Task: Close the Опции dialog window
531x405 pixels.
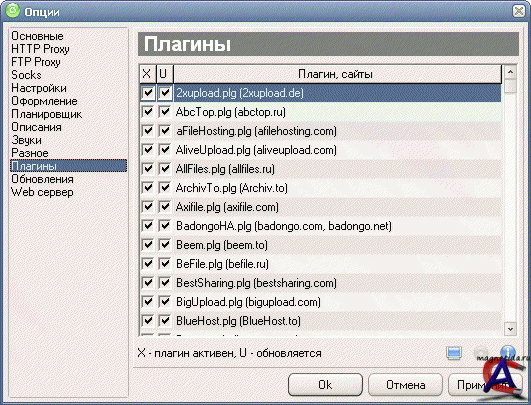Action: click(519, 11)
